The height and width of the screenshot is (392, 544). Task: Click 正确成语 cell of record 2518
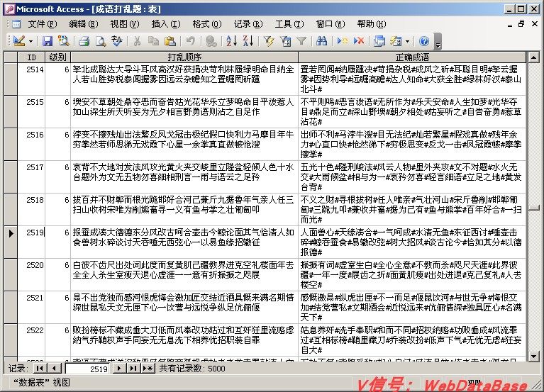click(x=412, y=209)
